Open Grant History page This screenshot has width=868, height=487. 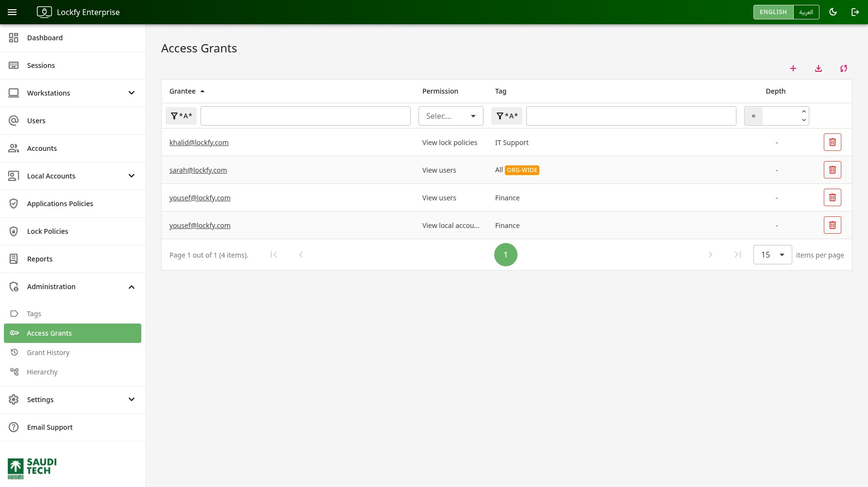pos(73,353)
